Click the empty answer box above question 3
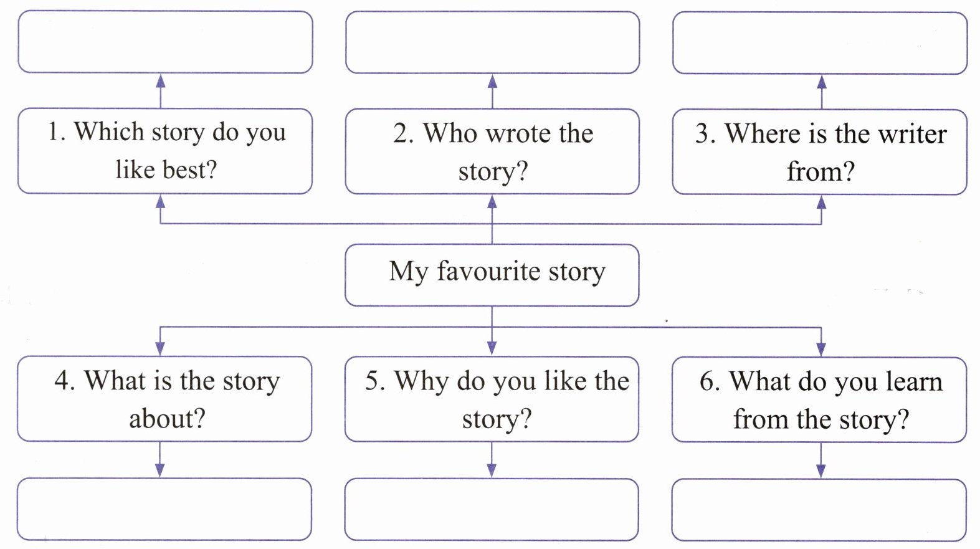This screenshot has height=549, width=980. [820, 43]
